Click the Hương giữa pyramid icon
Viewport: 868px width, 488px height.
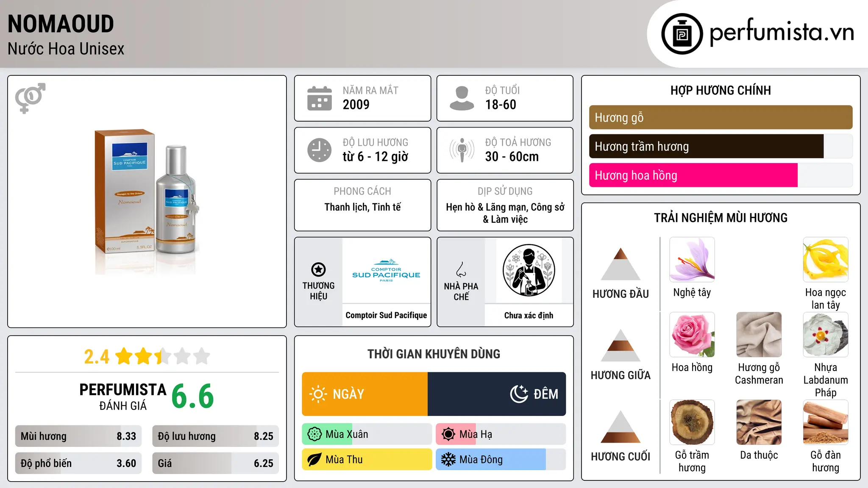pos(620,345)
